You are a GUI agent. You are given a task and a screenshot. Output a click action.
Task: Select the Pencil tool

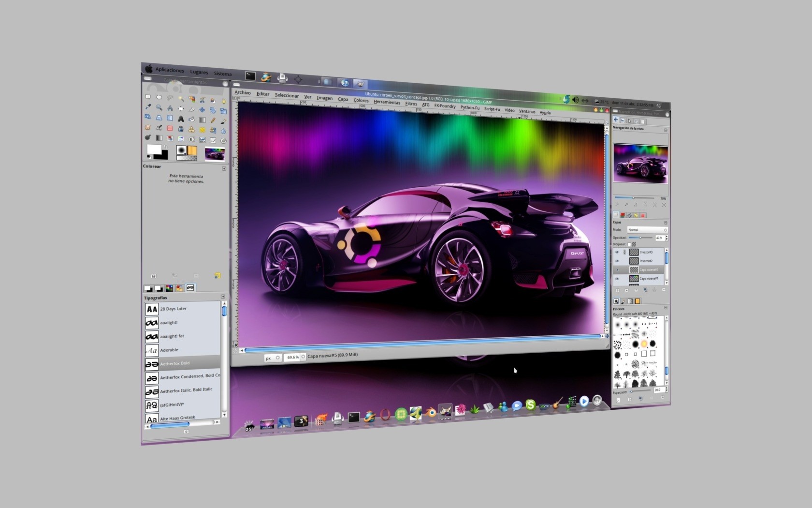pos(213,120)
